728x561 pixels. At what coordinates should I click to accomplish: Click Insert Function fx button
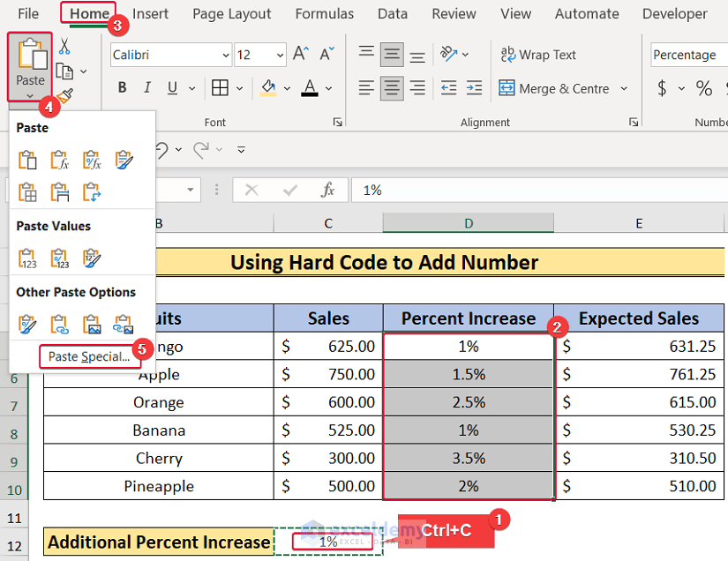[327, 190]
